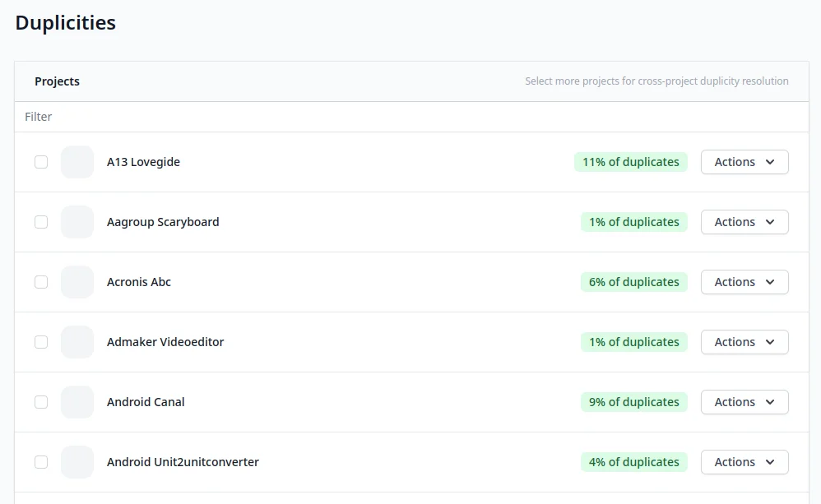The height and width of the screenshot is (504, 821).
Task: Click the Admaker Videoeditor project avatar
Action: click(77, 342)
